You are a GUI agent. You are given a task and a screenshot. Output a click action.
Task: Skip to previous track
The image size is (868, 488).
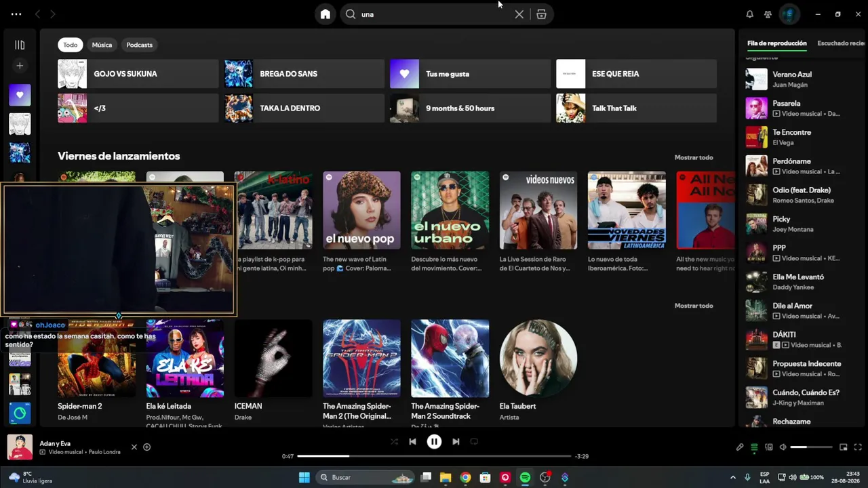[x=412, y=441]
